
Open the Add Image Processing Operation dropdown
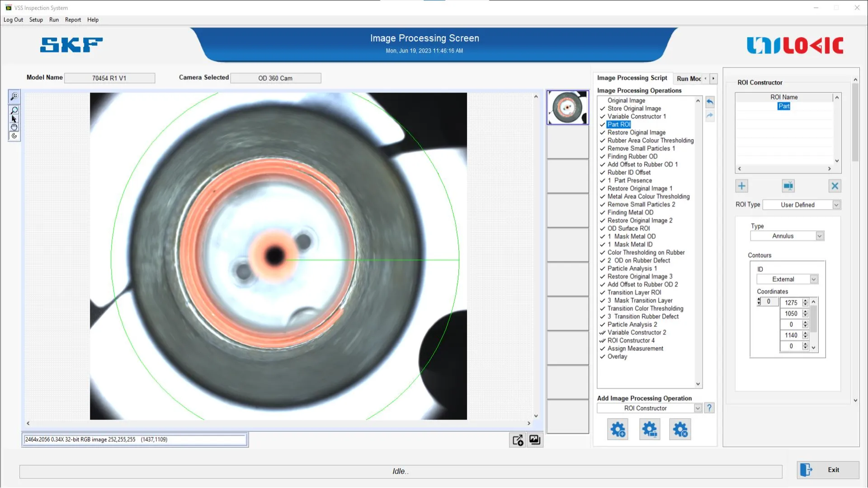[698, 408]
